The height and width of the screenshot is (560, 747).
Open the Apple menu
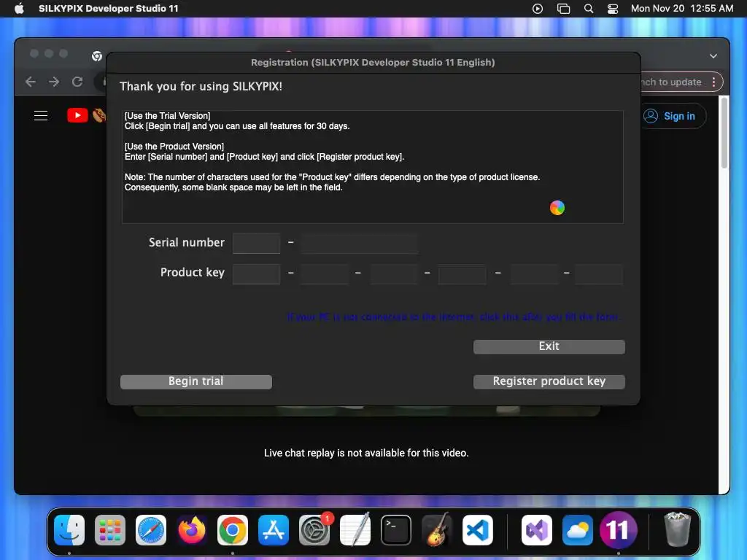coord(19,8)
